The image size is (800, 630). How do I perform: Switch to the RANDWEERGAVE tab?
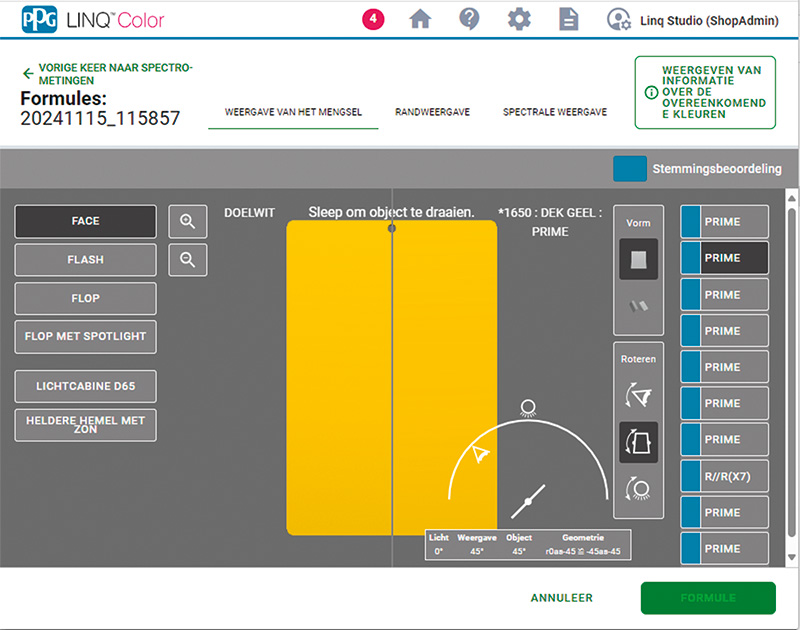pos(432,112)
